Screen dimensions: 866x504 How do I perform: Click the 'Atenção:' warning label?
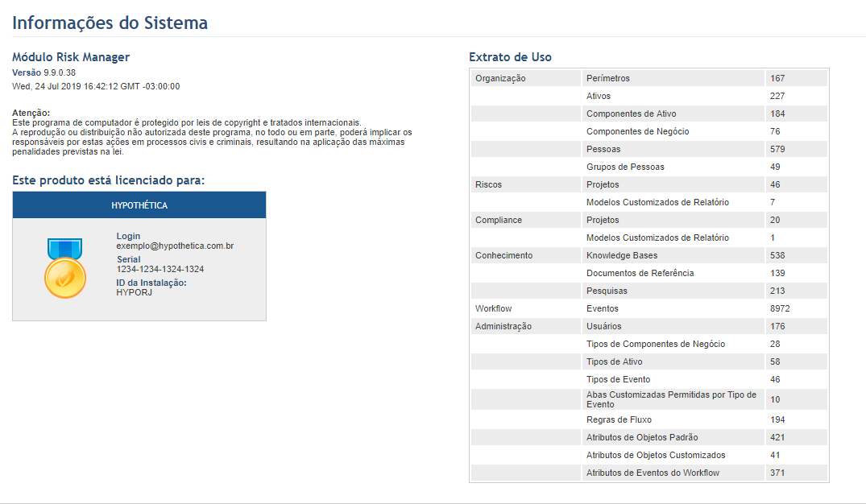point(31,113)
